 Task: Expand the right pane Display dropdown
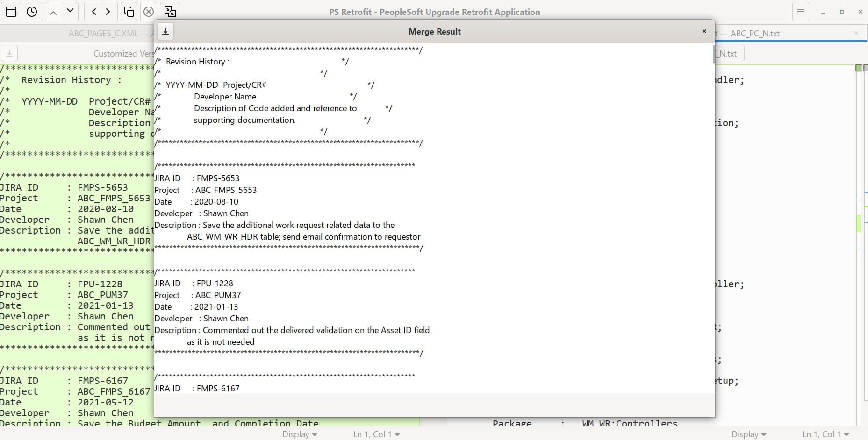pos(749,434)
